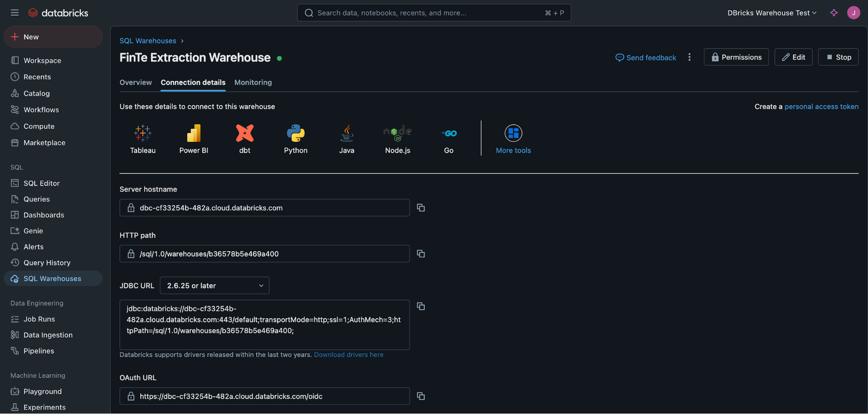Go back via SQL Warehouses breadcrumb
The width and height of the screenshot is (868, 414).
pos(148,41)
